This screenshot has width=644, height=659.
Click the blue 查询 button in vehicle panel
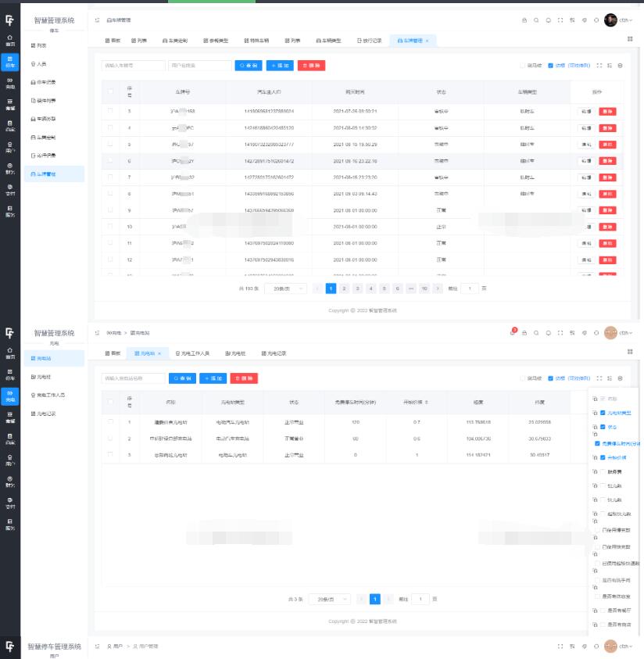249,66
